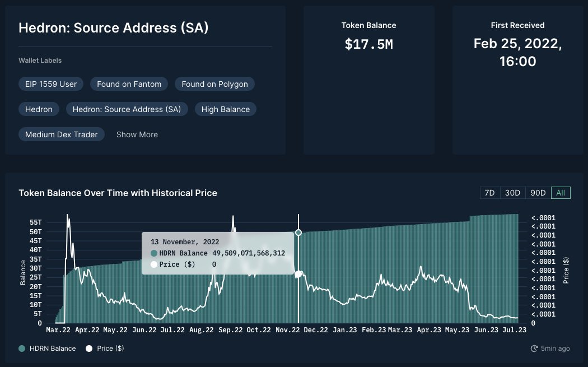Click the Price white swatch in the tooltip
588x367 pixels.
pos(154,264)
